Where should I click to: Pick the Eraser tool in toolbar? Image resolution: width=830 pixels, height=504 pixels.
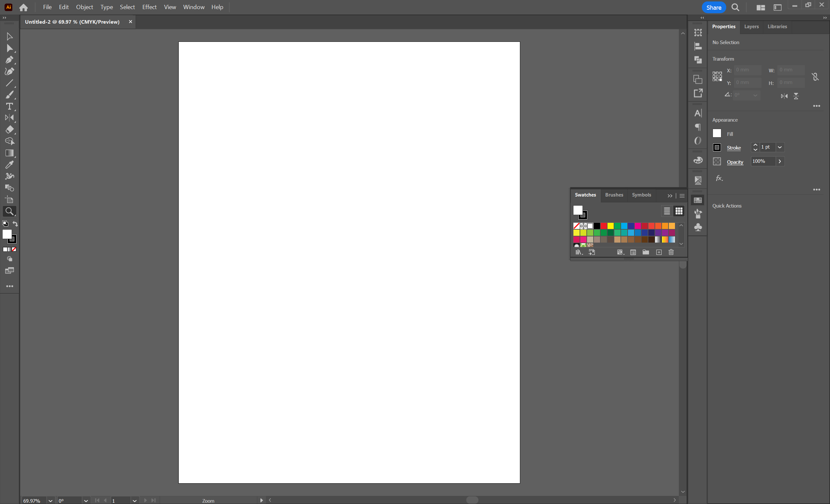9,130
